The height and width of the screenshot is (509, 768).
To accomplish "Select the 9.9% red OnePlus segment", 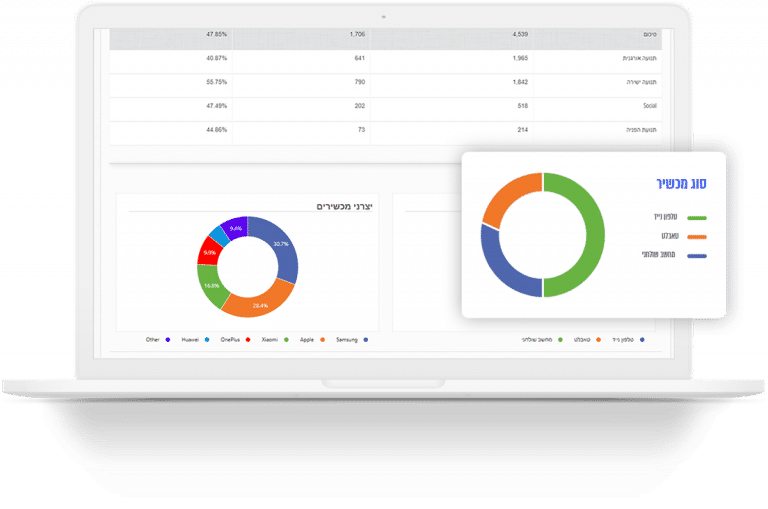I will [x=209, y=252].
